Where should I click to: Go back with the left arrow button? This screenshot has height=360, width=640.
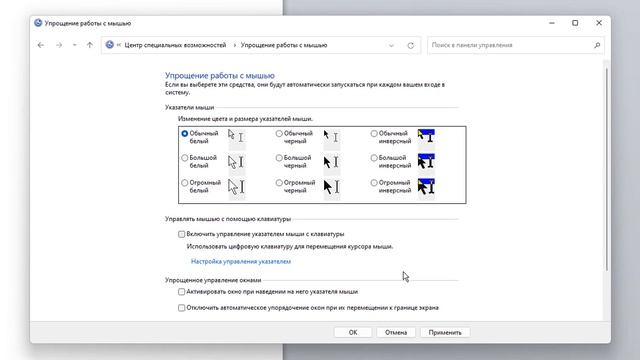[x=41, y=45]
